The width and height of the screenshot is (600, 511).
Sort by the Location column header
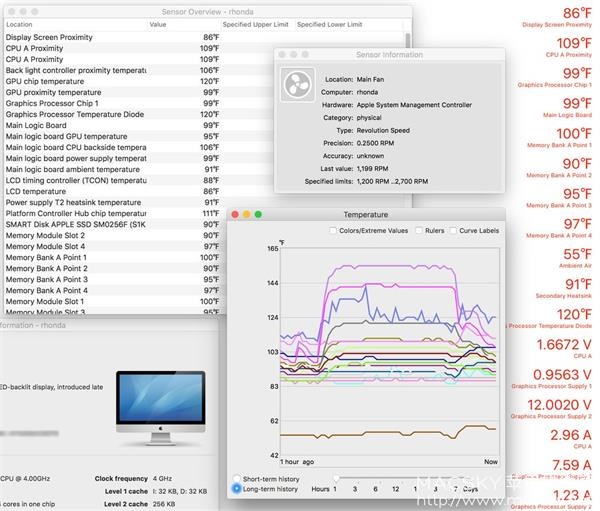tap(76, 24)
